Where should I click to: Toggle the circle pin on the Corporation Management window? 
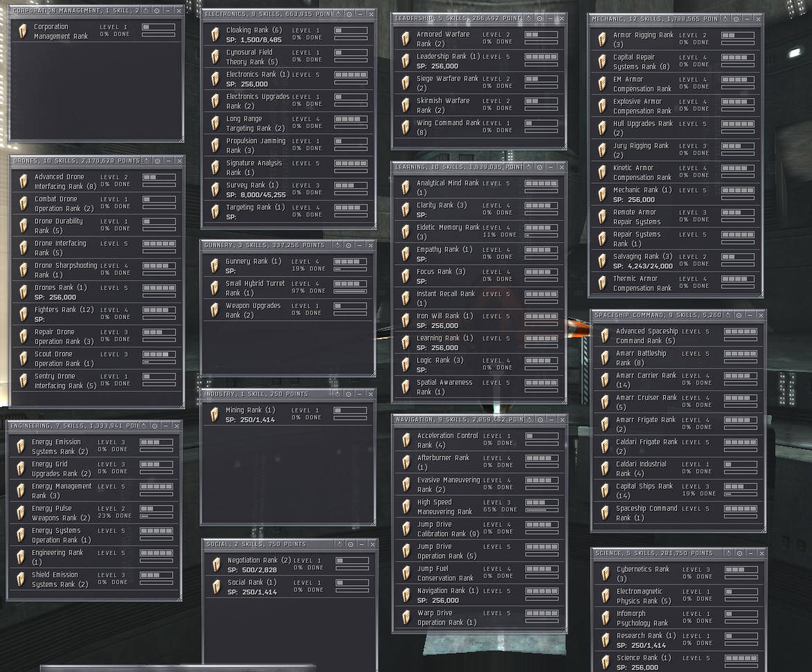pos(156,10)
